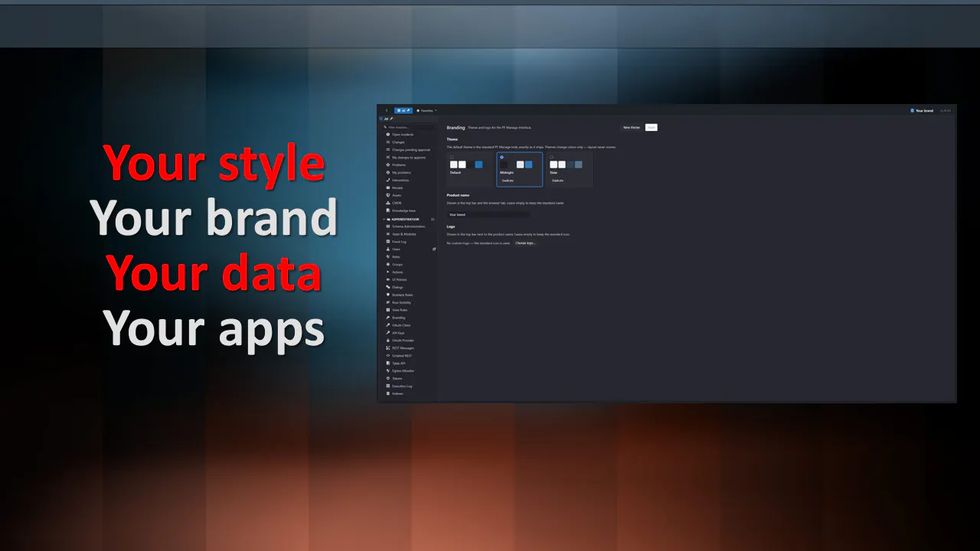Select the Default theme radio button

[x=452, y=157]
